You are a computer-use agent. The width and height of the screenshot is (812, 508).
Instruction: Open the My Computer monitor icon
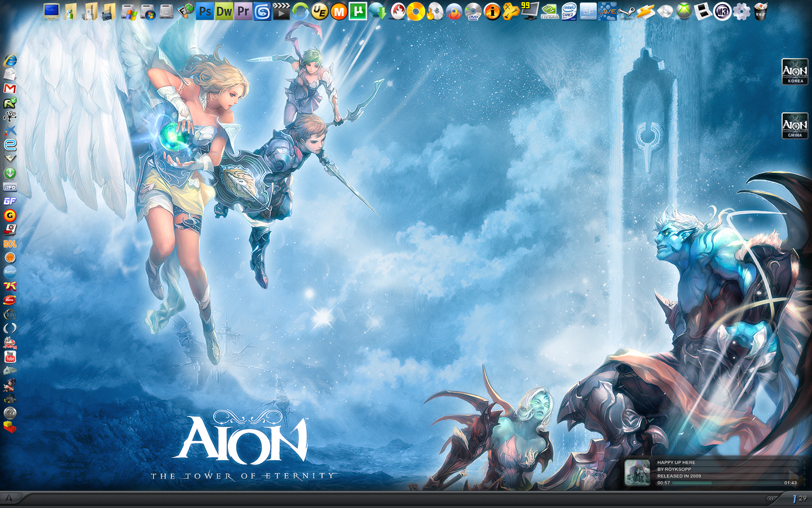point(51,11)
